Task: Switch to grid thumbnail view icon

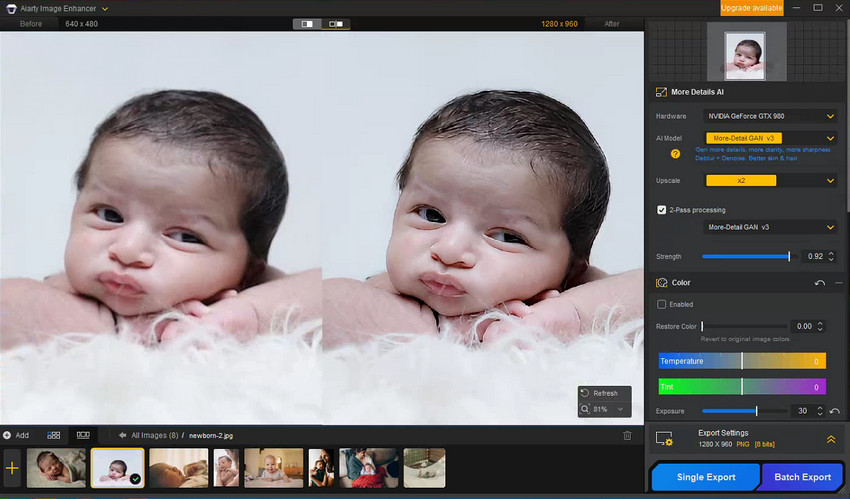Action: pyautogui.click(x=54, y=435)
